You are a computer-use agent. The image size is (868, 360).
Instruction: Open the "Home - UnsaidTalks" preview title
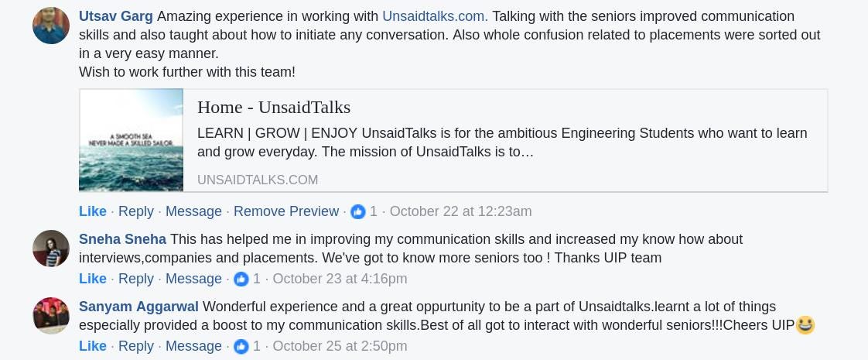point(274,107)
